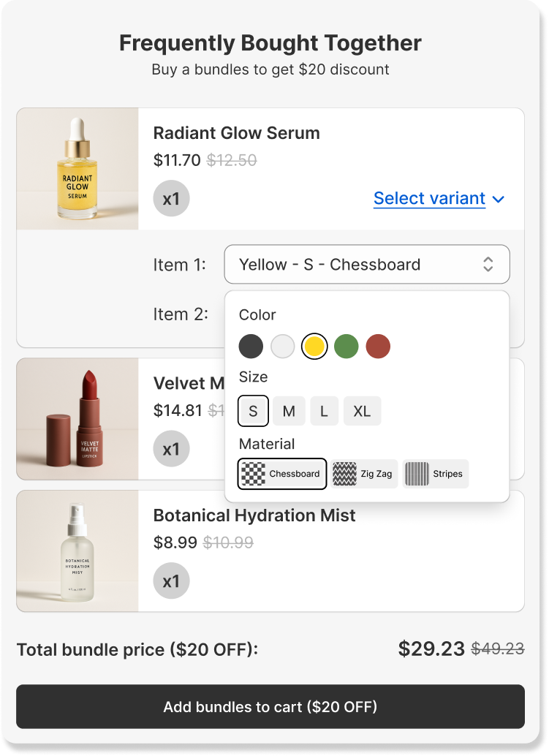The image size is (549, 756).
Task: Click the chevron next to Select variant
Action: (x=499, y=199)
